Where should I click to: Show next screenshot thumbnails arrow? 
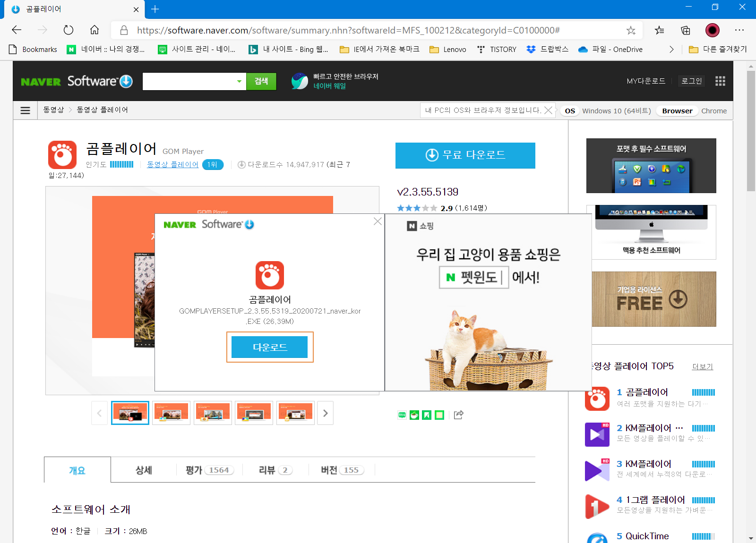[x=325, y=413]
